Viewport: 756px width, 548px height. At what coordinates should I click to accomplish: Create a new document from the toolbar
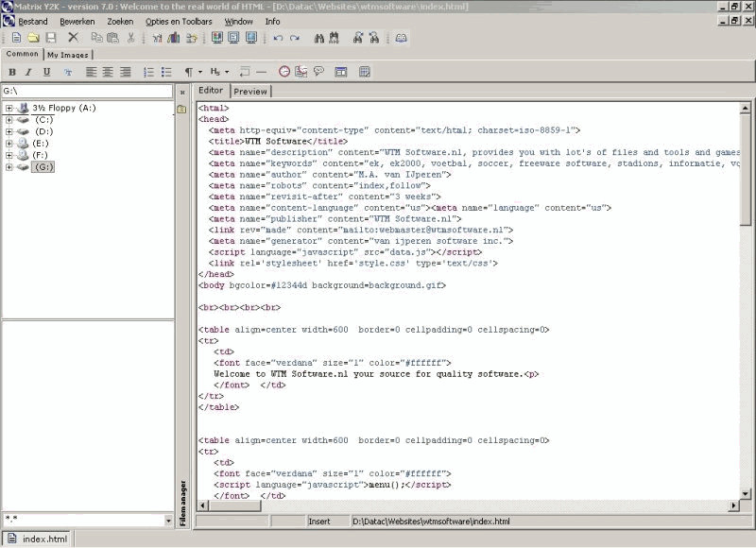click(16, 38)
